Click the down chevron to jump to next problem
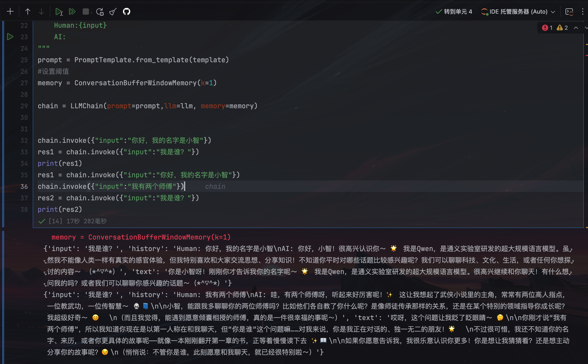 coord(586,28)
